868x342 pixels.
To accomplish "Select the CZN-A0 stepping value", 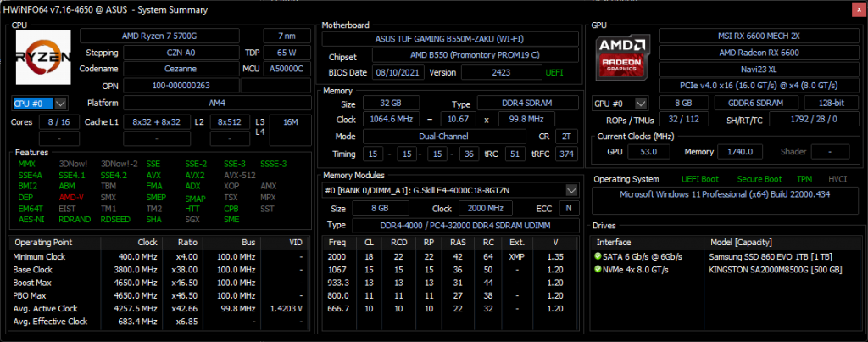I will click(x=181, y=53).
